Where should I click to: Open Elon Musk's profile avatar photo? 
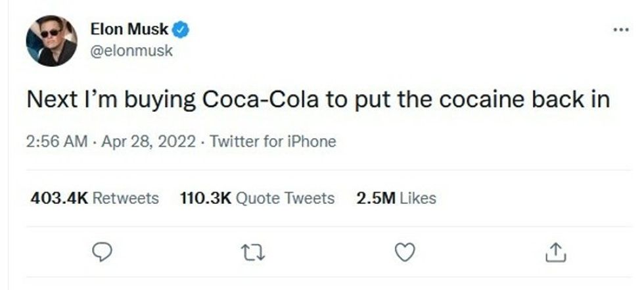(51, 41)
